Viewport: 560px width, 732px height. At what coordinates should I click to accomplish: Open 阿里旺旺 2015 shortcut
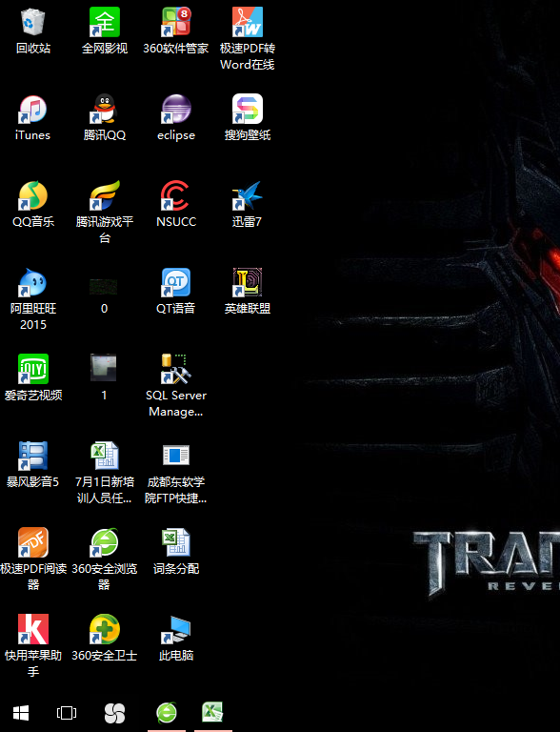pyautogui.click(x=32, y=282)
